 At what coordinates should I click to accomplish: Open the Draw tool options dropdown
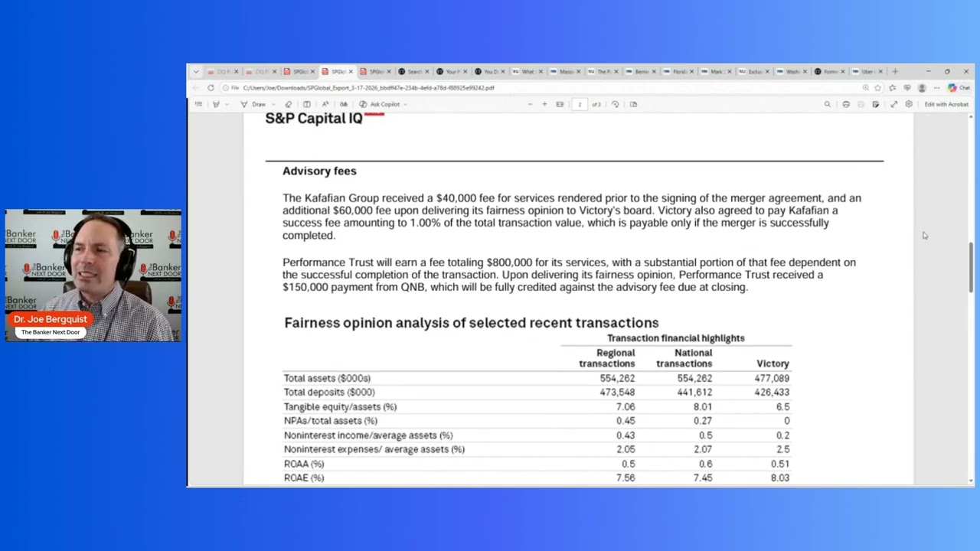pos(273,104)
